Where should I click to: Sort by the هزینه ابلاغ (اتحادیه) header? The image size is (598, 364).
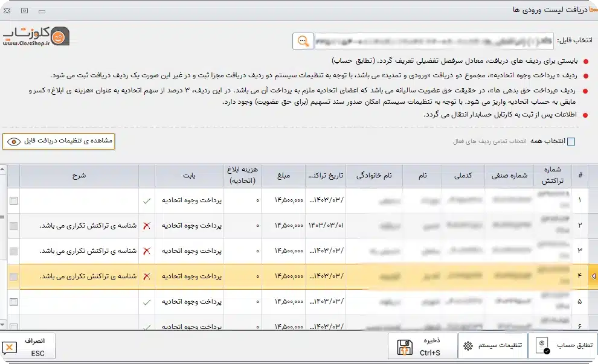pos(243,175)
